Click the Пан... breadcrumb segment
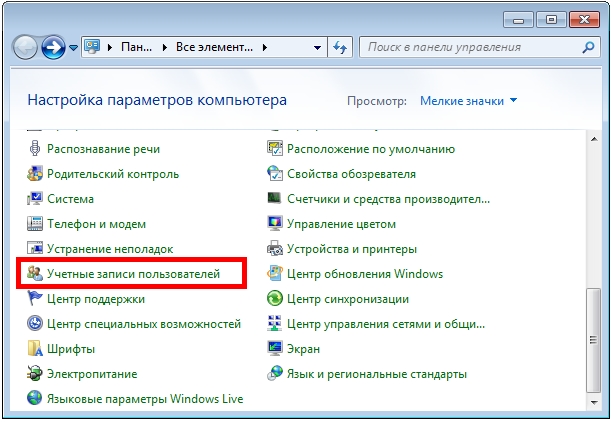 pos(136,47)
